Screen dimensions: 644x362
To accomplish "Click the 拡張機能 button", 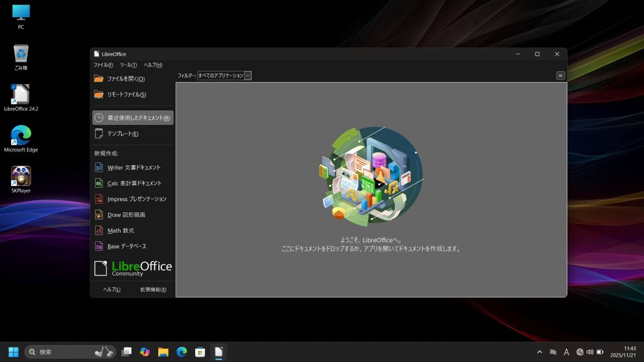I will [x=153, y=290].
